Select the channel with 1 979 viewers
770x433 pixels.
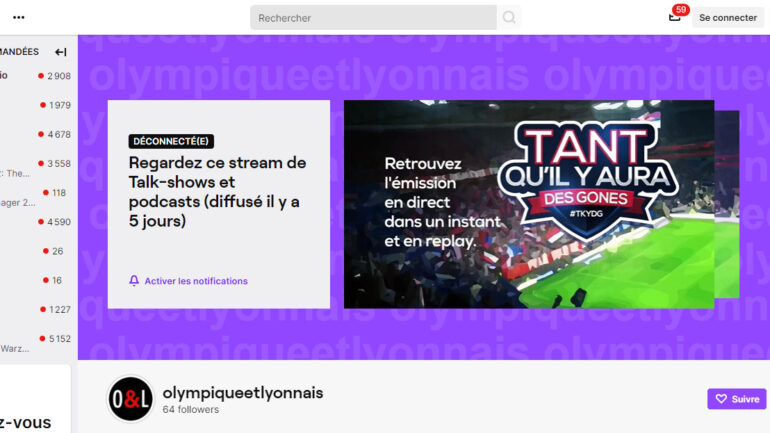click(x=35, y=105)
